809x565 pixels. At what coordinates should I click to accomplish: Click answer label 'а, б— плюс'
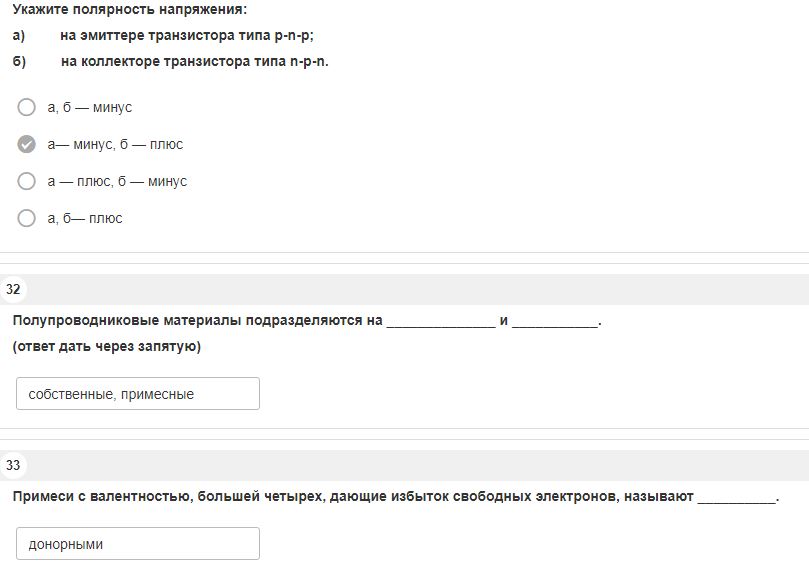[85, 218]
